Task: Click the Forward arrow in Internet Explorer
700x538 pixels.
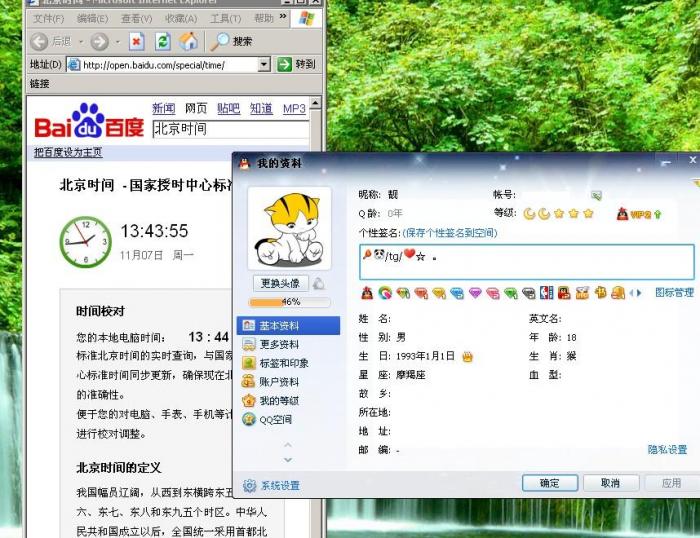Action: click(x=99, y=42)
